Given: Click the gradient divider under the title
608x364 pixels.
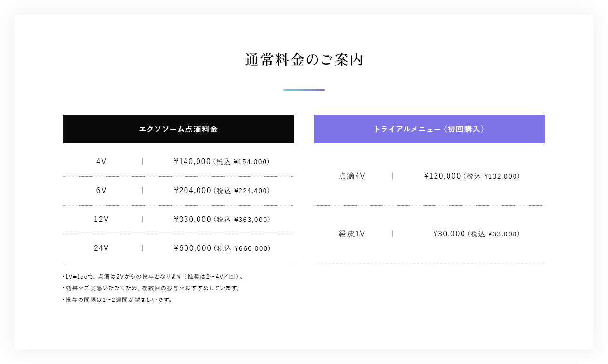Looking at the screenshot, I should point(304,90).
